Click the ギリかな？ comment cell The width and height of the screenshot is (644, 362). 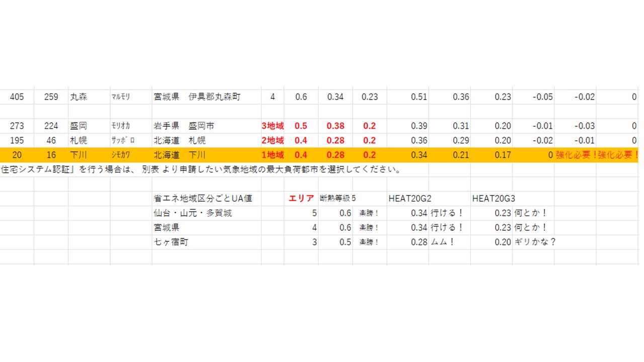(535, 242)
